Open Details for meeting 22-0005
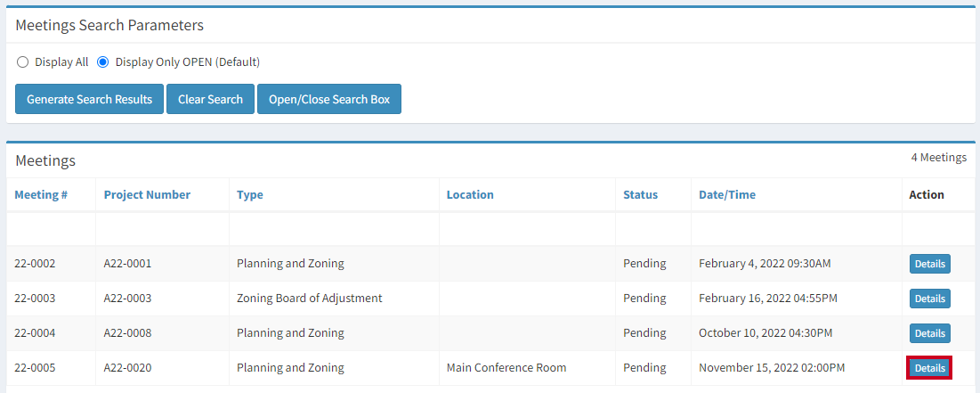 929,368
